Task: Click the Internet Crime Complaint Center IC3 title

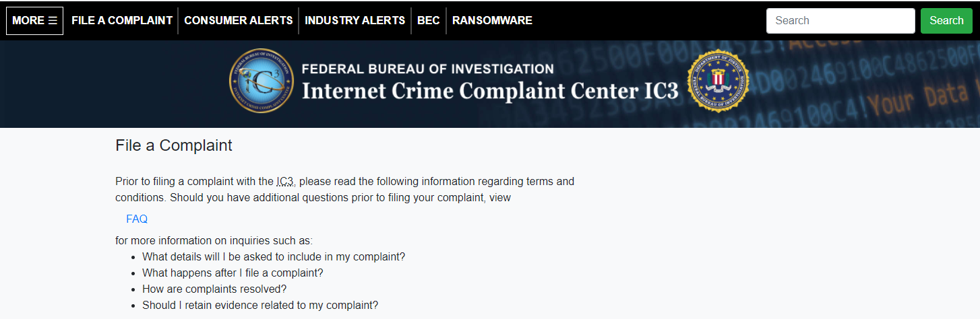Action: 490,90
